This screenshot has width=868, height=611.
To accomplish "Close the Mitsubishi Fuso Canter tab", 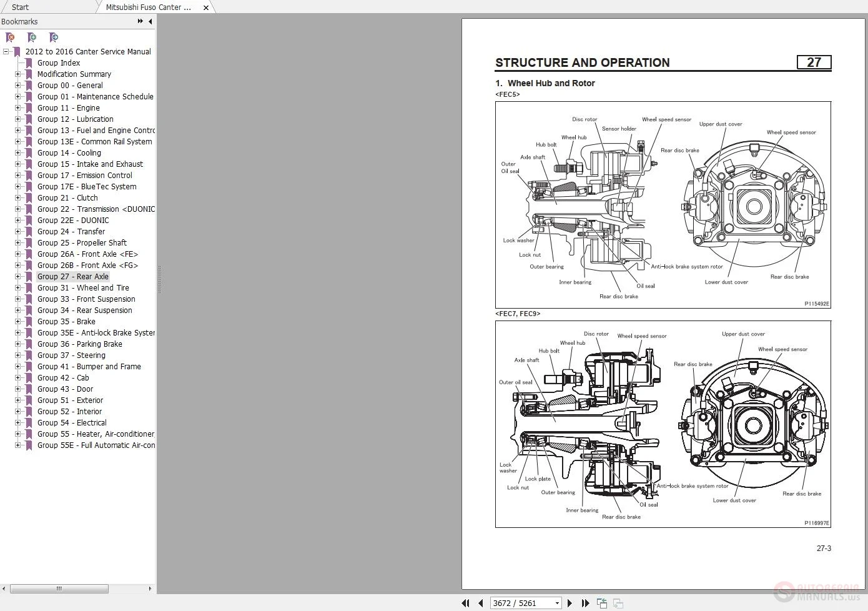I will (206, 7).
